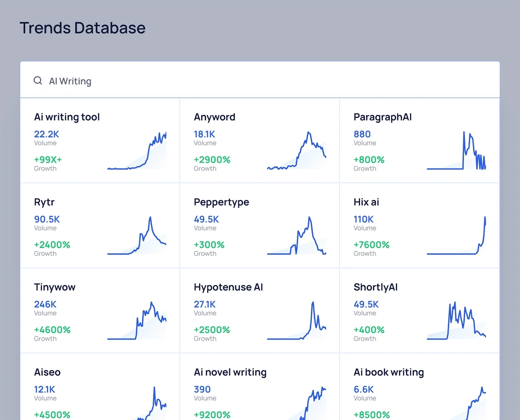Select the Hypotenuse AI card title
Image resolution: width=520 pixels, height=420 pixels.
point(228,287)
